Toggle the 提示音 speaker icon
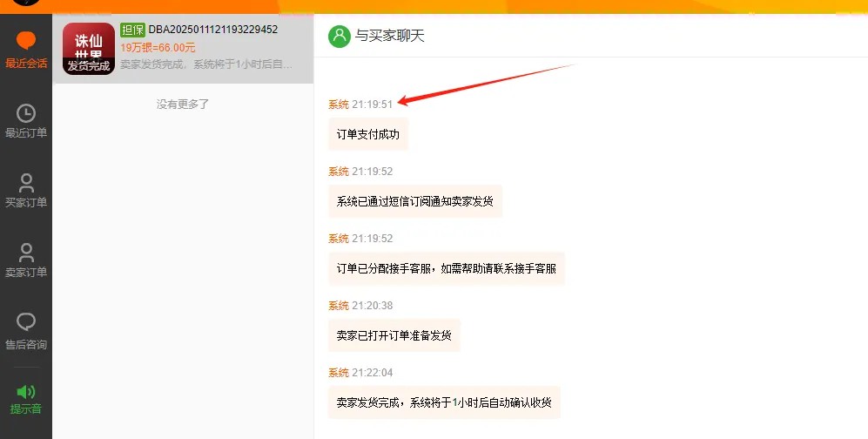 pos(26,392)
